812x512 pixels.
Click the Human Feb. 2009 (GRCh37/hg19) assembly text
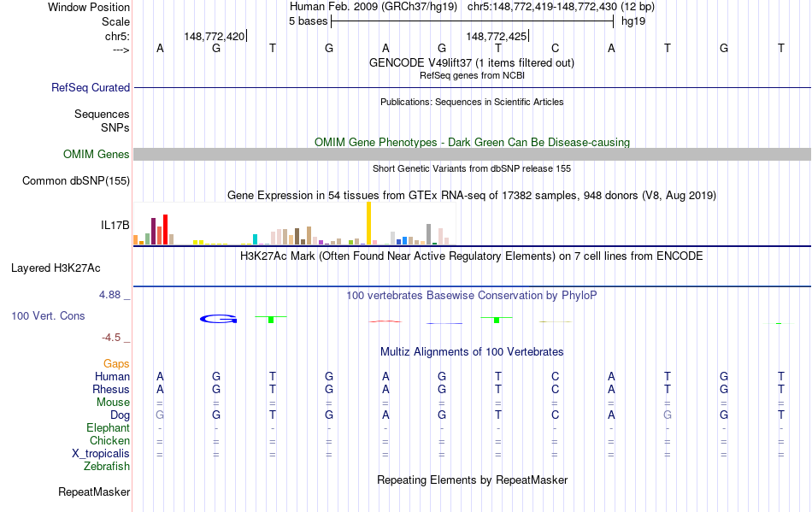(374, 7)
